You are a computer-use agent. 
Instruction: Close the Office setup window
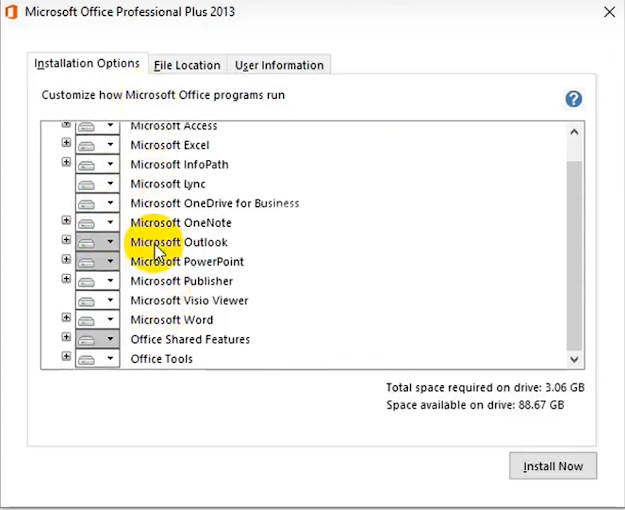pos(609,13)
